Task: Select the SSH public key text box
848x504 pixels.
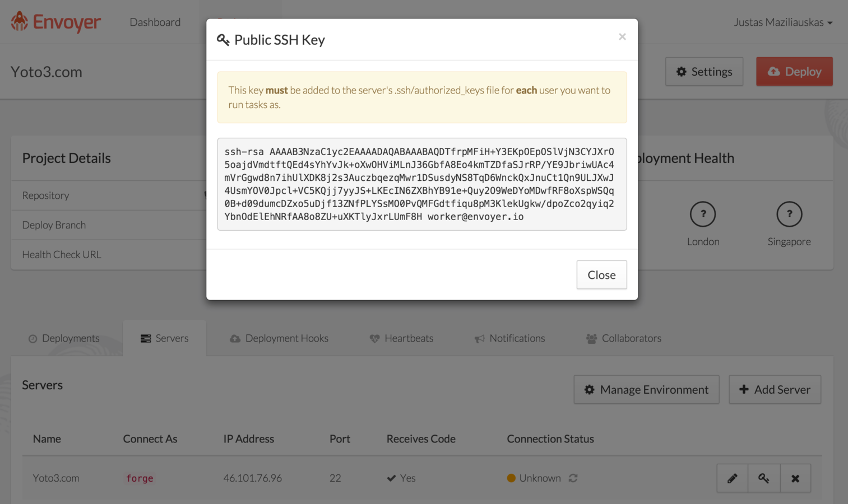Action: tap(422, 184)
